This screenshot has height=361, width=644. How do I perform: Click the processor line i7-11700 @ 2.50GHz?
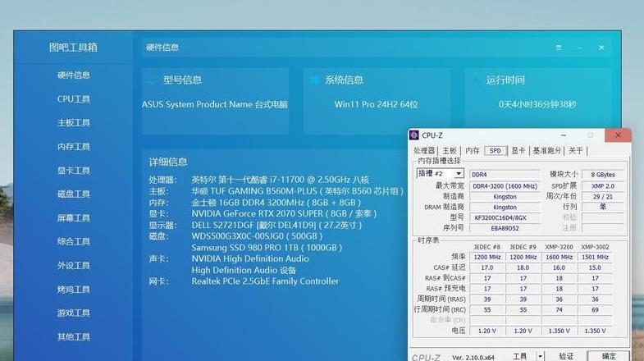[280, 180]
